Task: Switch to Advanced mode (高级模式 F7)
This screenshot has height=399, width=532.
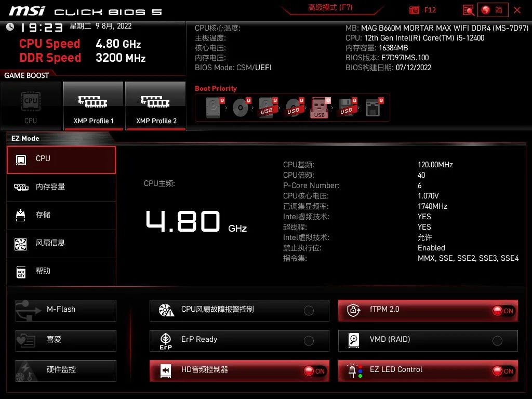Action: 330,7
